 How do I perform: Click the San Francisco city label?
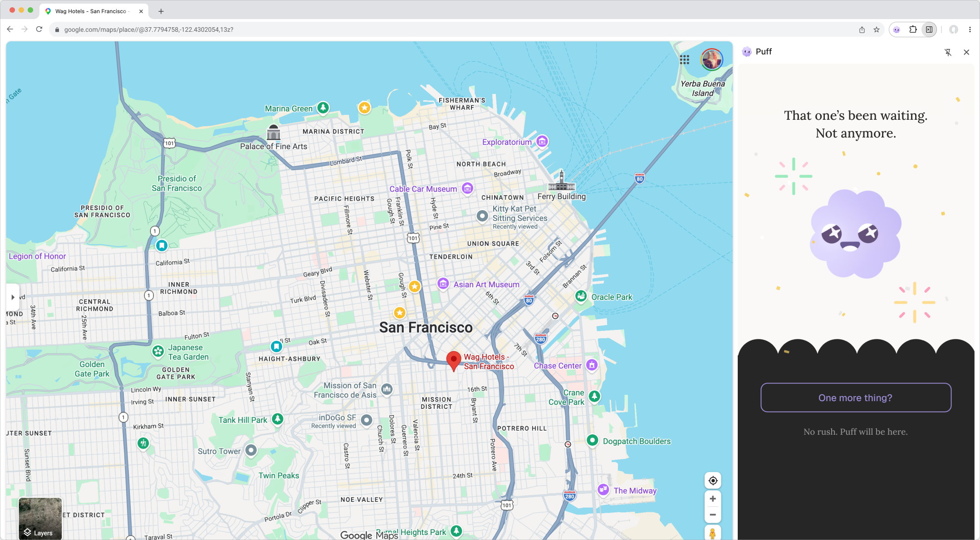tap(426, 327)
